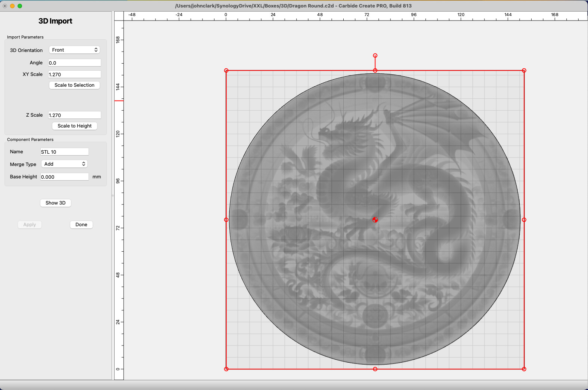
Task: Click the red center origin marker of the model
Action: coord(375,220)
